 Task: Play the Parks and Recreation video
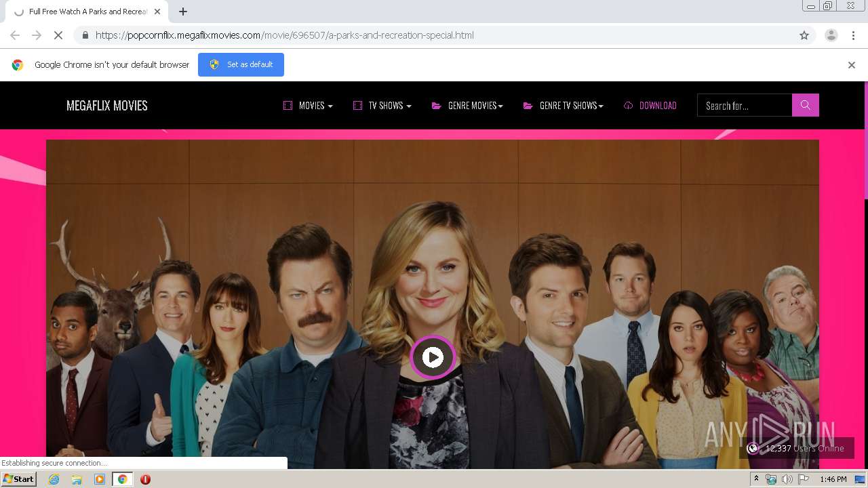click(433, 357)
